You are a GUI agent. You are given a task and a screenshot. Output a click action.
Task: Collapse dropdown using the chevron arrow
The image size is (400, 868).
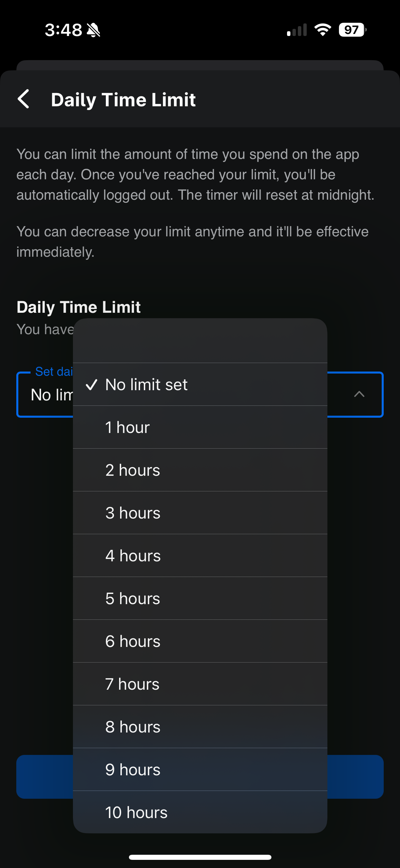pyautogui.click(x=359, y=394)
